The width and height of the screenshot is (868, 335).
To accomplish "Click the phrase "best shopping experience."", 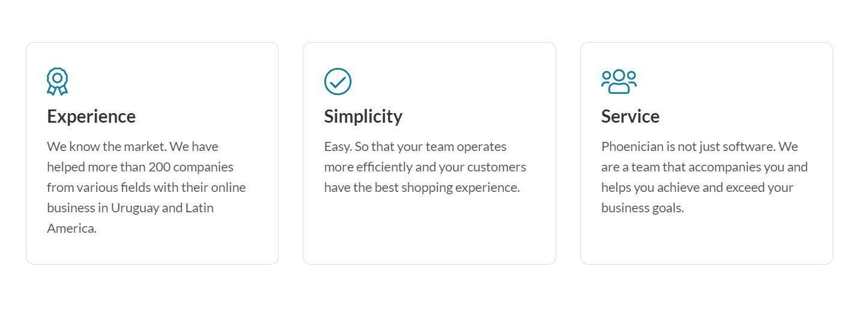I will pos(447,188).
